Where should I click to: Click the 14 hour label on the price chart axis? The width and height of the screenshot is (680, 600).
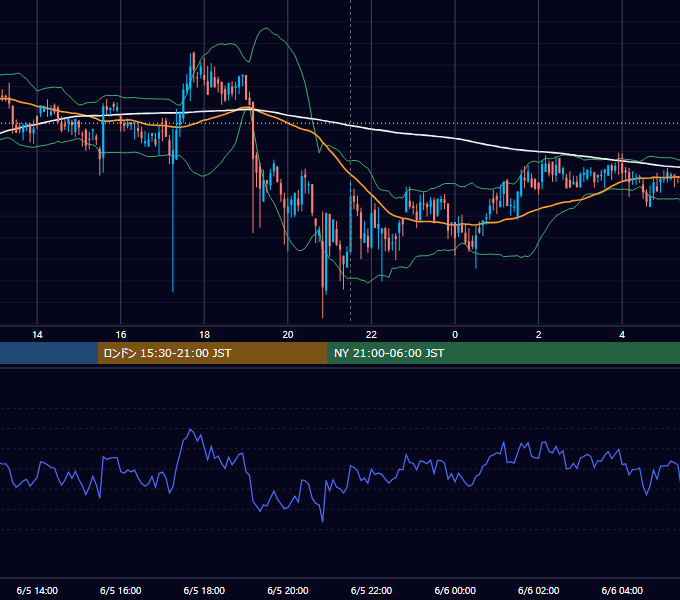pyautogui.click(x=37, y=335)
